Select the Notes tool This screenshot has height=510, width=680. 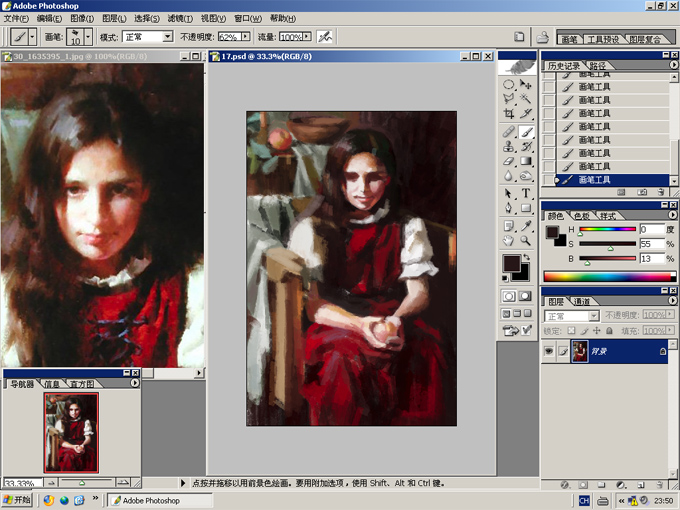tap(509, 226)
